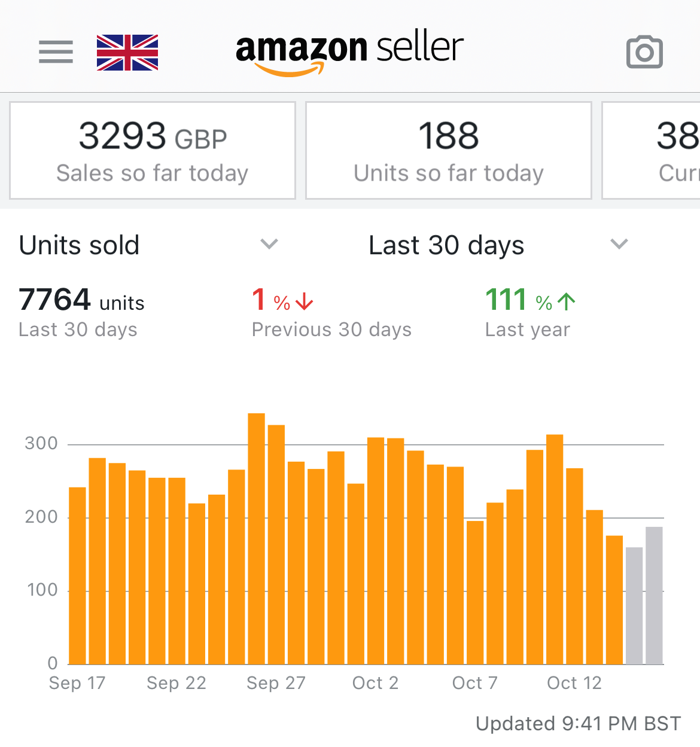This screenshot has height=747, width=700.
Task: Select the first orange bar at Sep 17
Action: [78, 575]
